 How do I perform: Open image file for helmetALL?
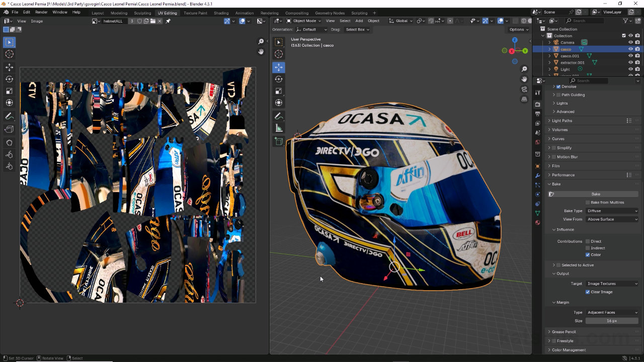(x=153, y=21)
